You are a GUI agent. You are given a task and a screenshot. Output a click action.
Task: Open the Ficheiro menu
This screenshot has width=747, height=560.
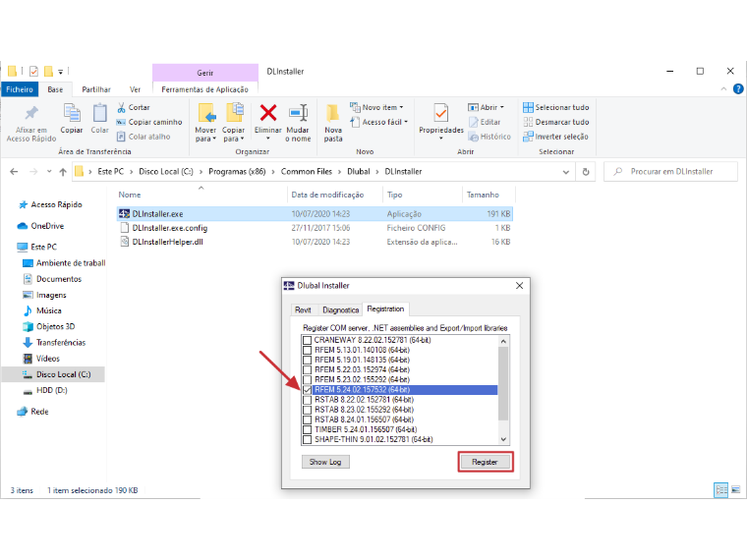[x=20, y=89]
